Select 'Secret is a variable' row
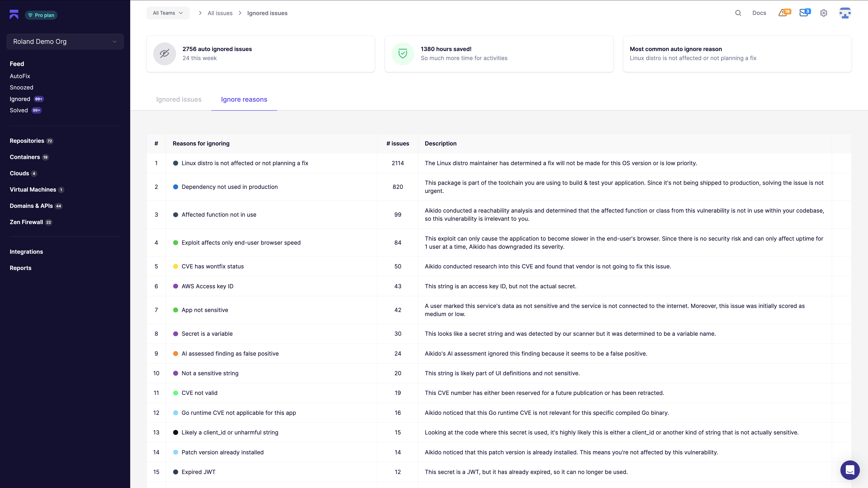Screen dimensions: 868x488 click(499, 334)
